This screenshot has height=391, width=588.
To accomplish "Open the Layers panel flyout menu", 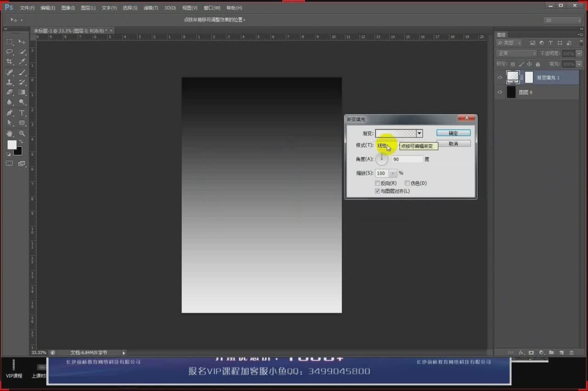I will click(x=580, y=34).
